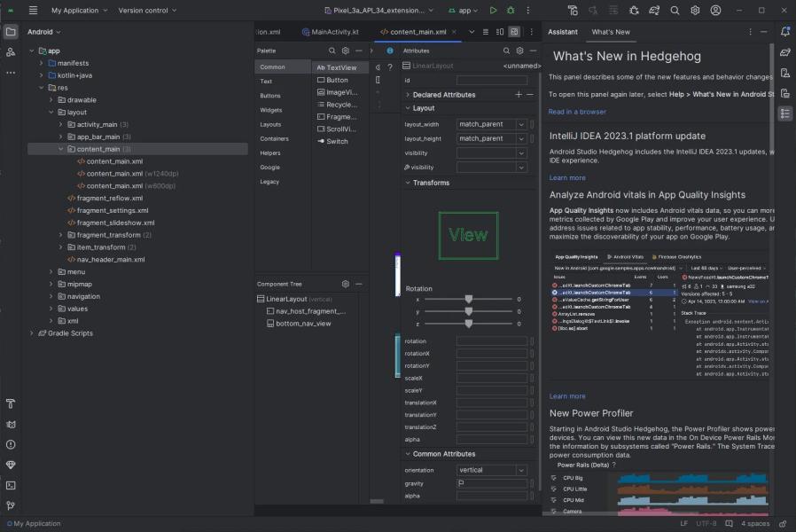Collapse the Common Attributes section
Viewport: 796px width, 532px height.
[408, 454]
